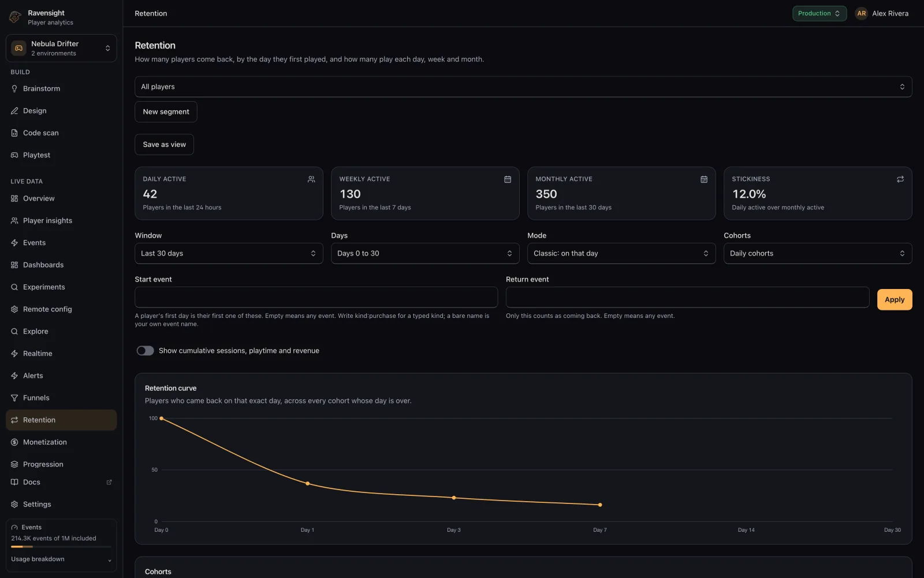Viewport: 924px width, 578px height.
Task: Open the Alerts page in sidebar
Action: 61,376
